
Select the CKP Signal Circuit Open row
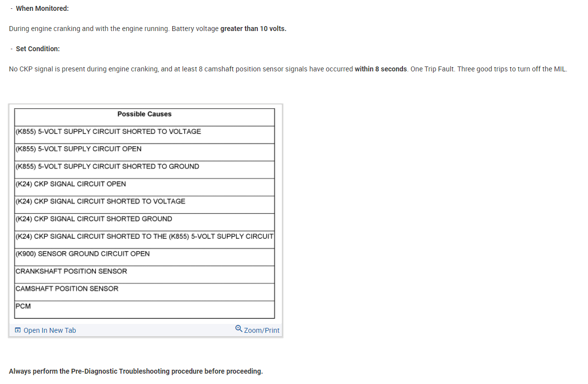click(71, 184)
